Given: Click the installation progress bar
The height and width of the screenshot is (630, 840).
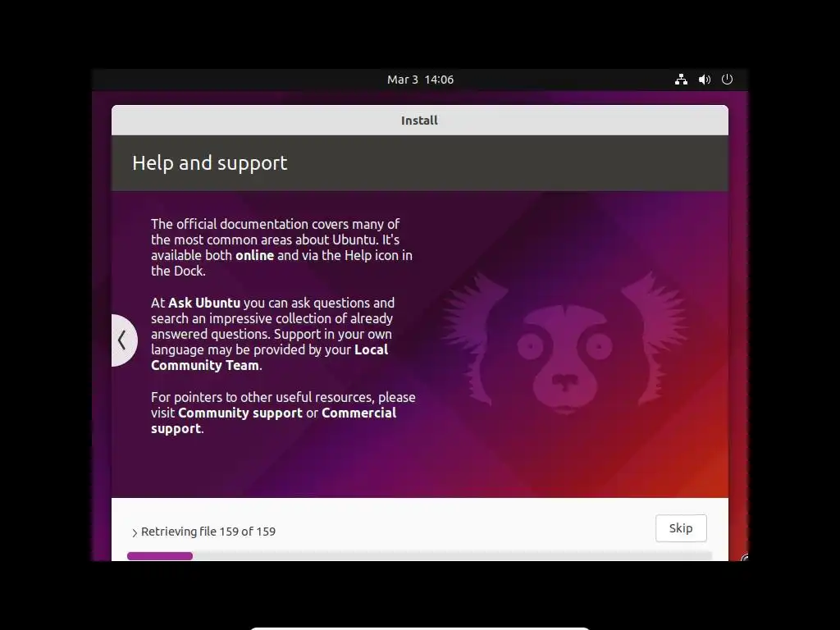Looking at the screenshot, I should [x=419, y=556].
